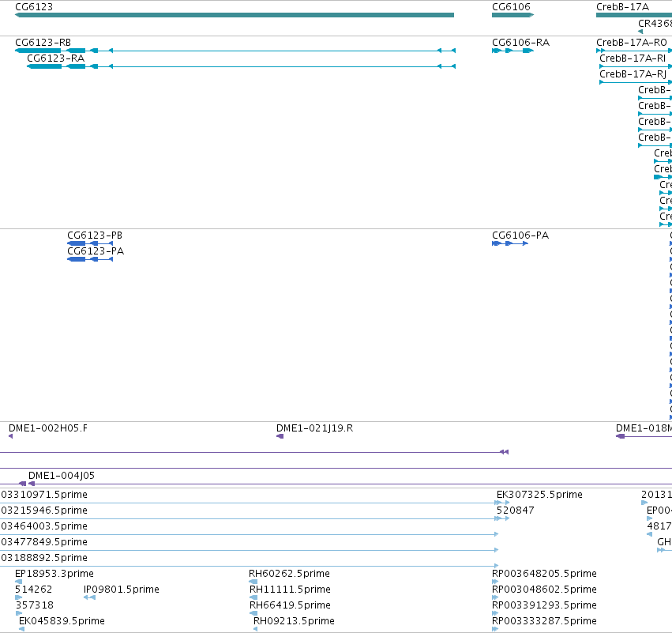Select transcript CG6123-RB label
This screenshot has width=672, height=633.
click(x=43, y=43)
